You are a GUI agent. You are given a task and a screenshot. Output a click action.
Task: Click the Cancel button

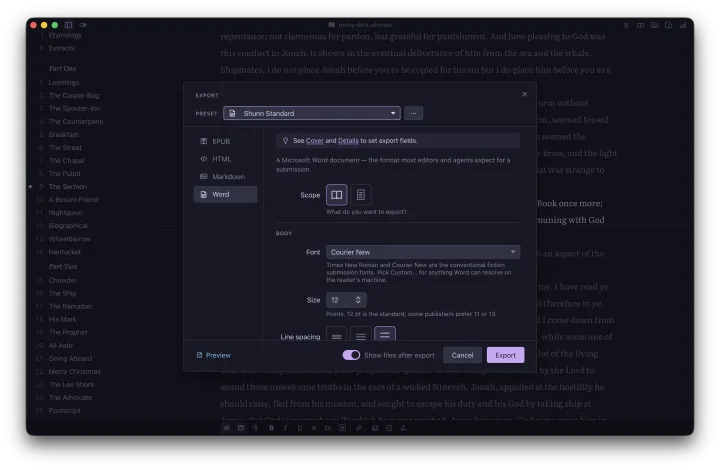[x=462, y=355]
